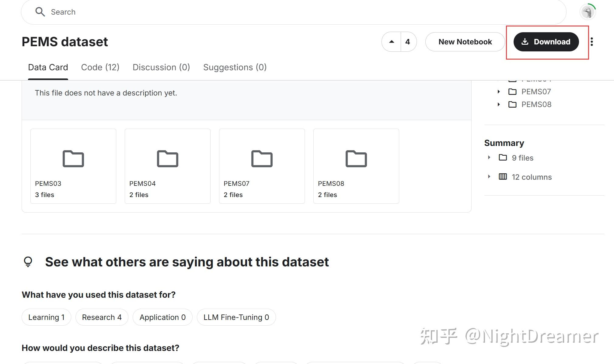Switch to the Code (12) tab
The image size is (614, 364).
point(100,67)
